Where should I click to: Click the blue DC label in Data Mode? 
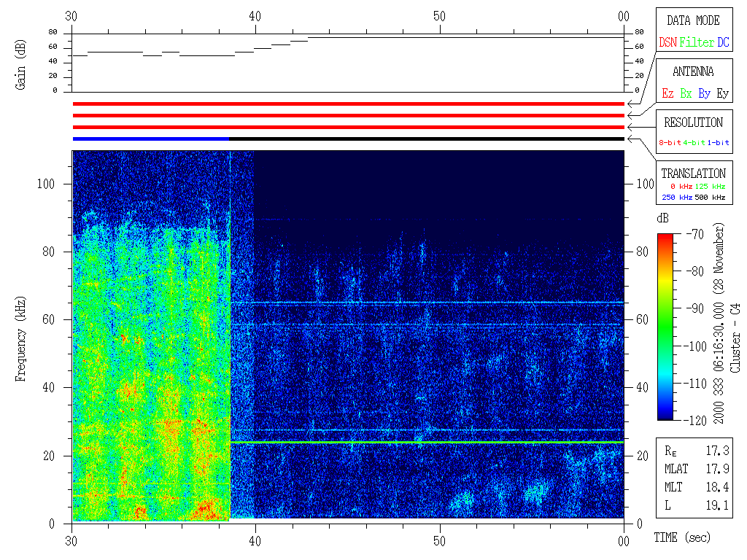[x=723, y=43]
